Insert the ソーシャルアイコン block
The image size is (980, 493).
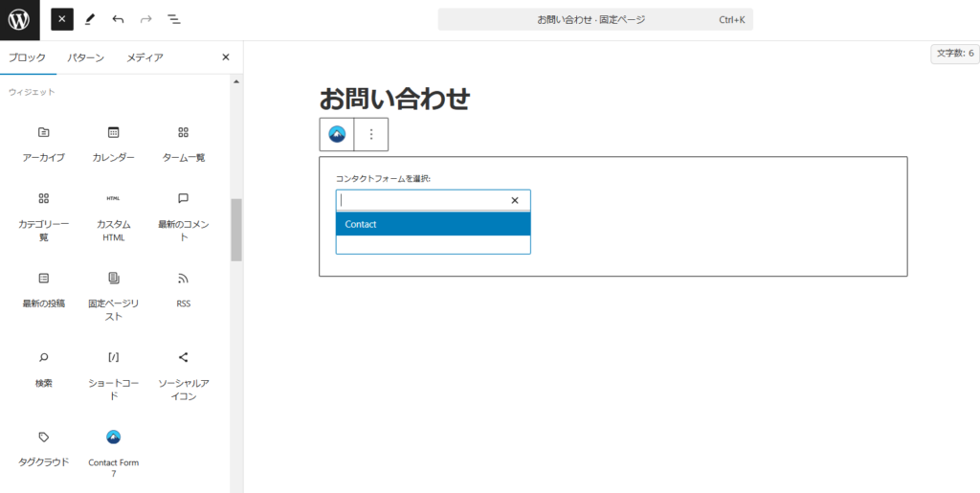(x=183, y=375)
